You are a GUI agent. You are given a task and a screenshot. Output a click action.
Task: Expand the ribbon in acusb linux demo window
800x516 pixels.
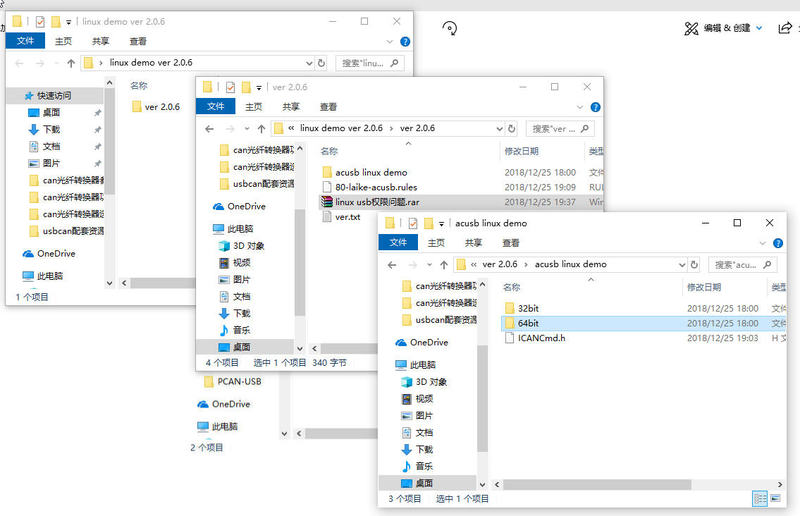tap(763, 243)
